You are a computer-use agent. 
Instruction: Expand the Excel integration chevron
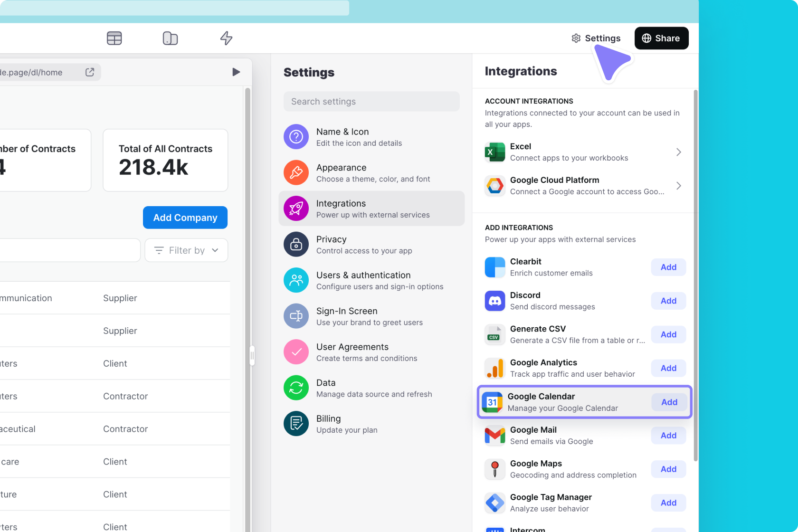pyautogui.click(x=678, y=152)
